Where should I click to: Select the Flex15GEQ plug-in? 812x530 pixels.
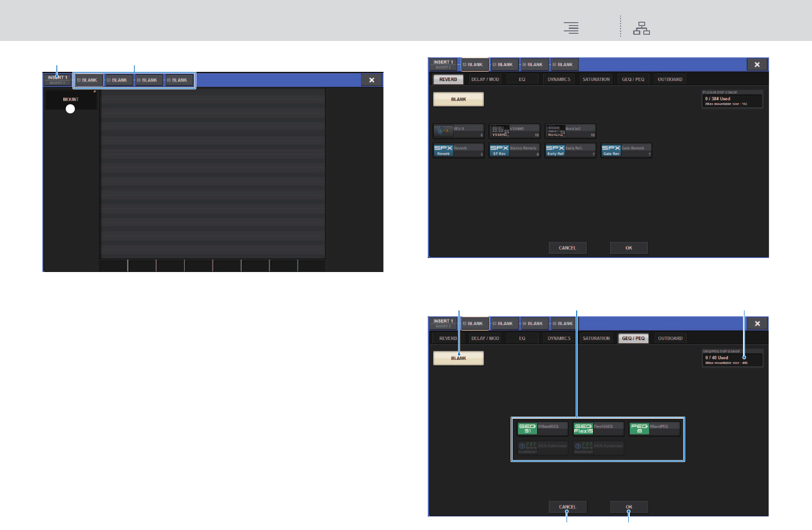[x=598, y=429]
